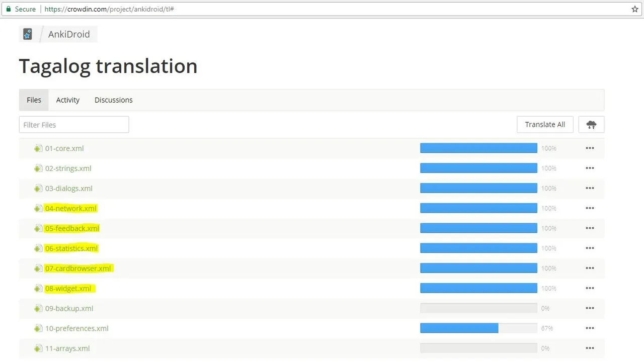Click the file icon beside 08-widget.xml

click(38, 289)
